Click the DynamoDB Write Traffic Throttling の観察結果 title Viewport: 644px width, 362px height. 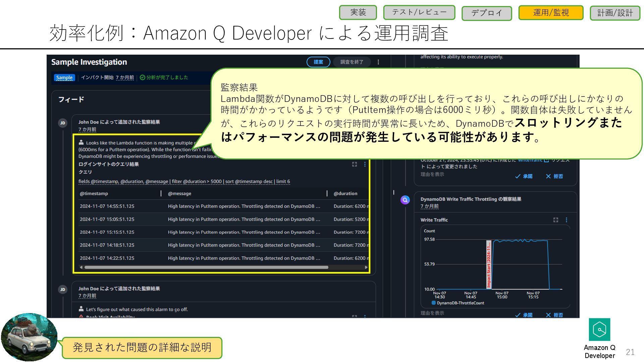pyautogui.click(x=471, y=199)
